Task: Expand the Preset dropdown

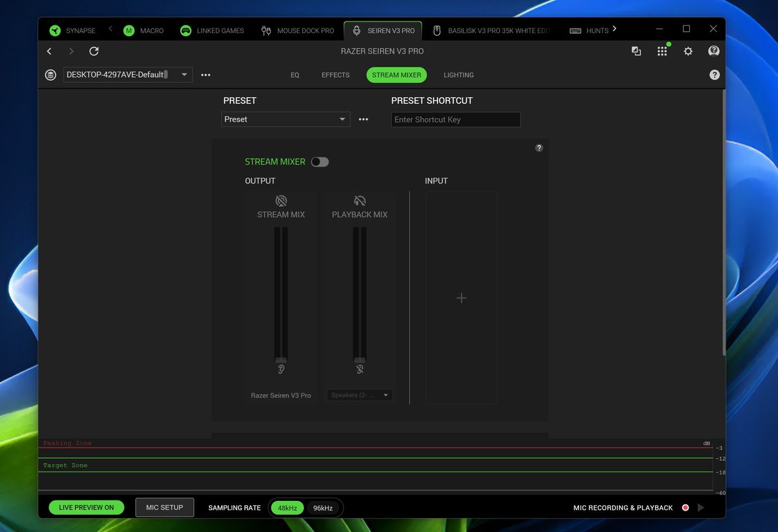Action: click(285, 119)
